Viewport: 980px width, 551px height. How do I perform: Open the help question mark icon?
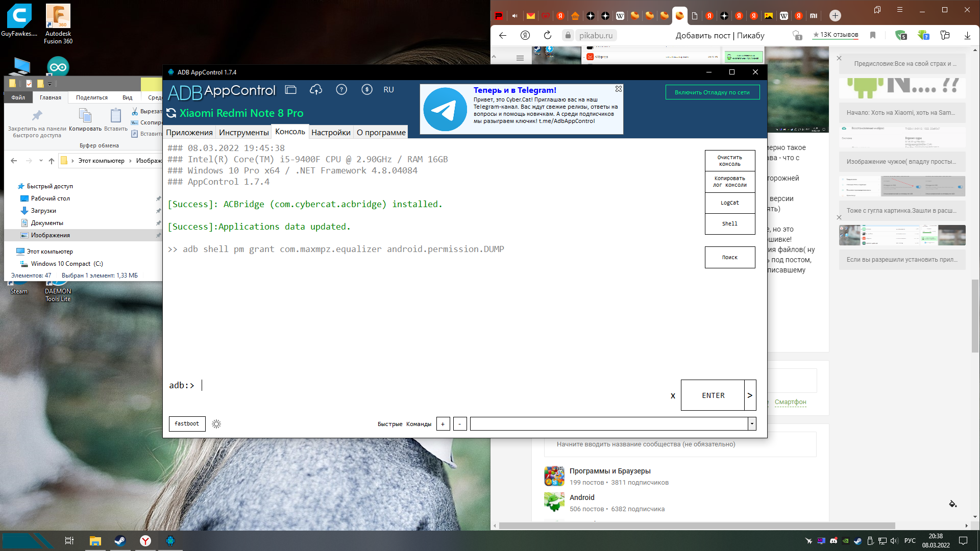pos(341,90)
